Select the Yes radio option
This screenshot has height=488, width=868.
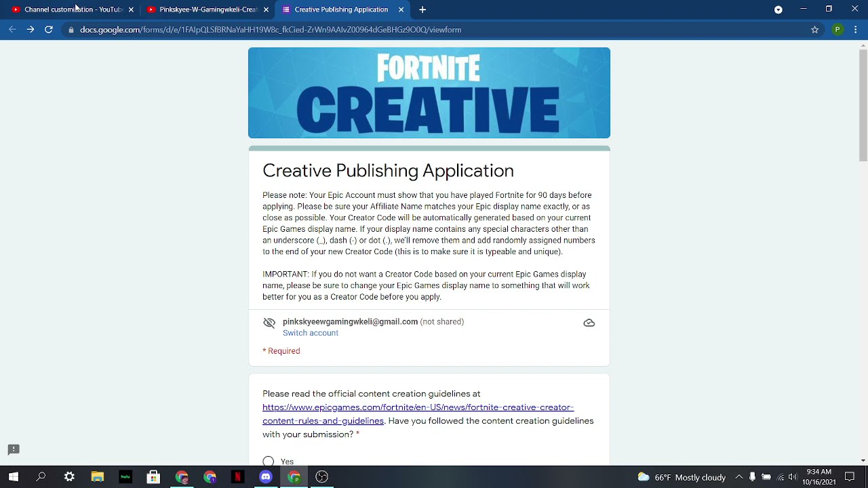click(x=269, y=461)
